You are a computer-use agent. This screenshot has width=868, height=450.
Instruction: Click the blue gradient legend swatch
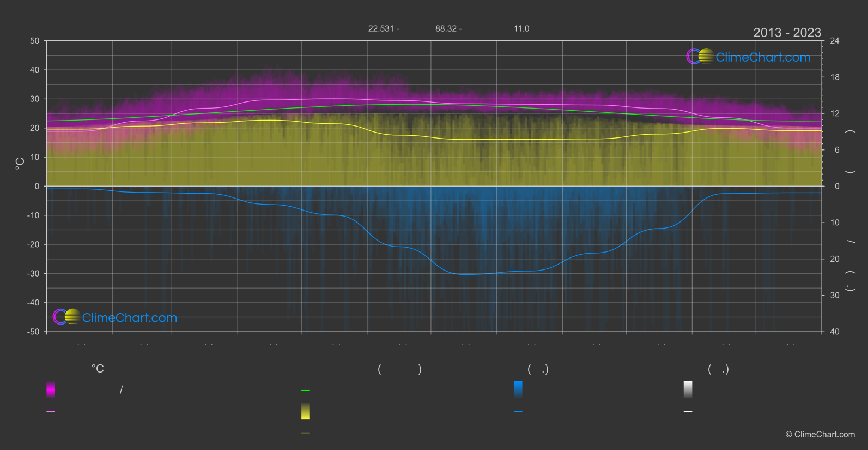518,389
